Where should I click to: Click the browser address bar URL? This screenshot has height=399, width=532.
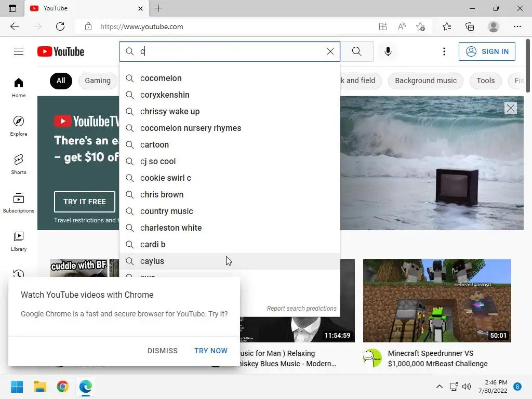coord(141,26)
